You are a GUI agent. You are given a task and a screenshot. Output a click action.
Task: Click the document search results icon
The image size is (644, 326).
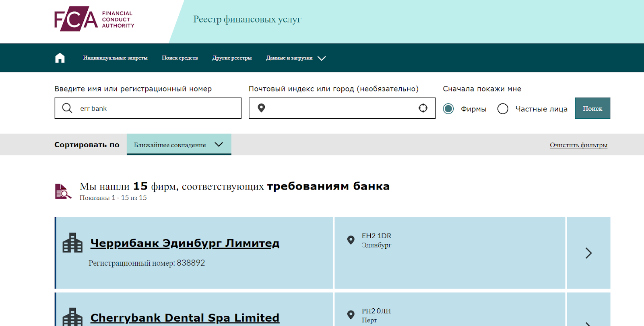click(x=63, y=191)
